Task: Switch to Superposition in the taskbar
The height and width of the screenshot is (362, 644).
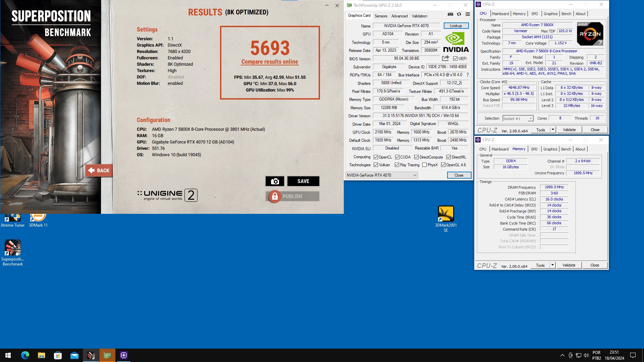Action: tap(91, 355)
